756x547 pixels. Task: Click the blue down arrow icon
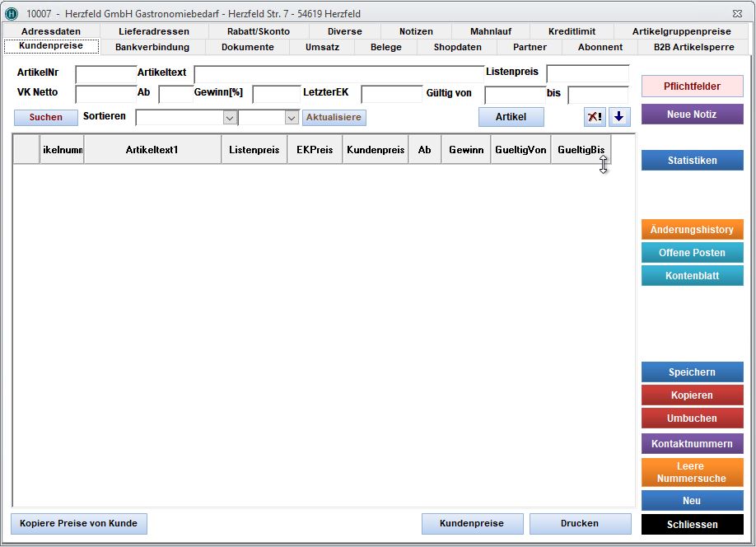(618, 117)
